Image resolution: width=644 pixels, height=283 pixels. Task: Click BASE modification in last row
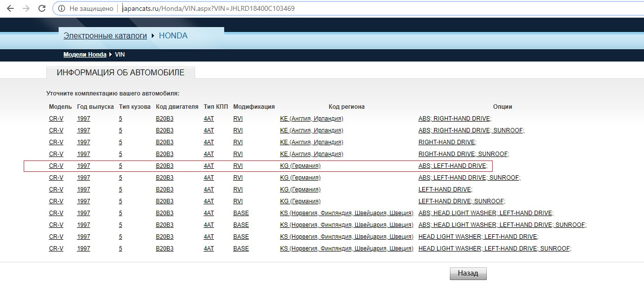point(241,249)
